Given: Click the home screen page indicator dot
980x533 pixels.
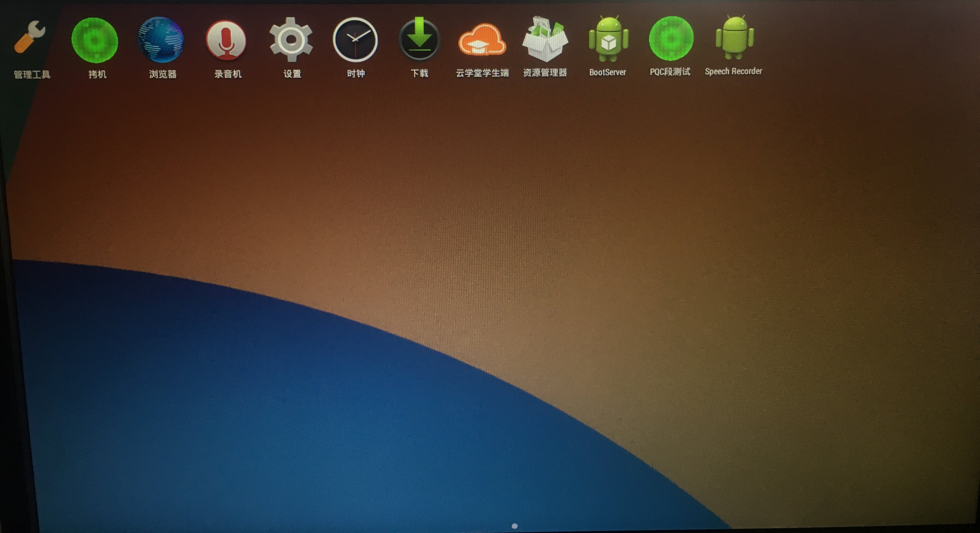Looking at the screenshot, I should tap(515, 526).
